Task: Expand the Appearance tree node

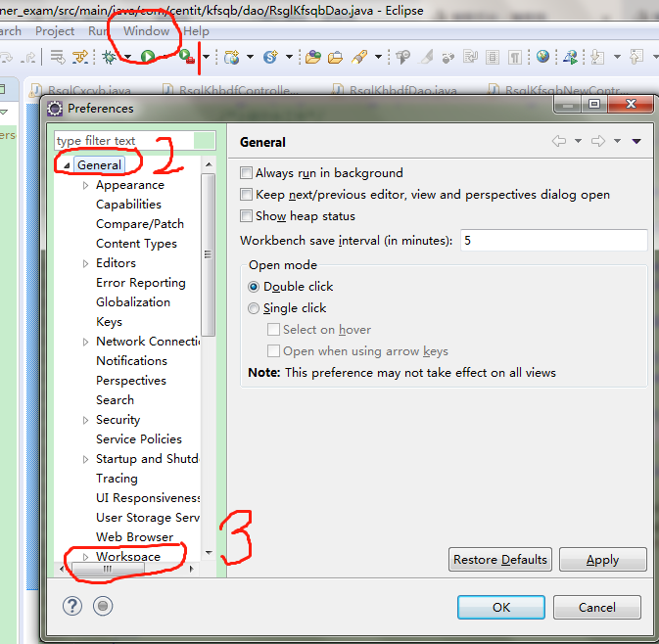Action: point(86,185)
